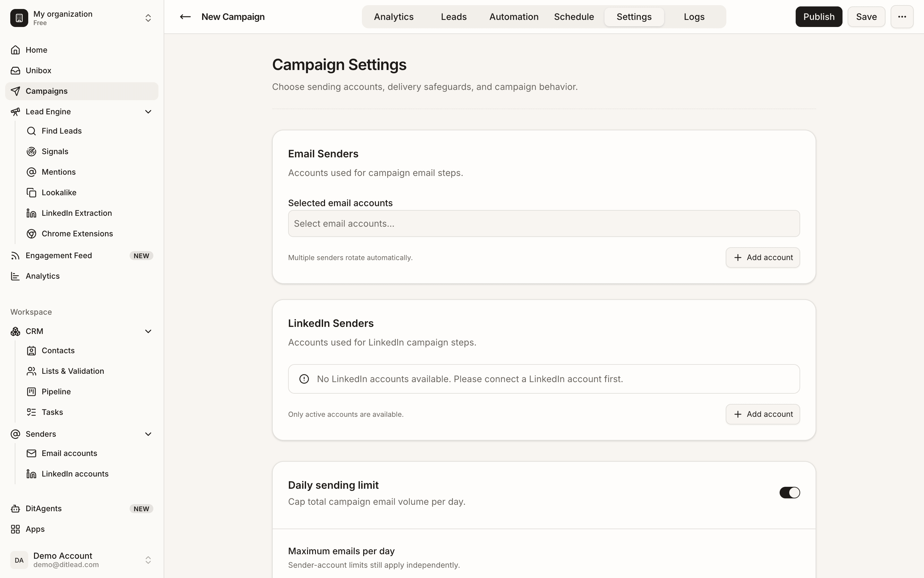Go back using the left arrow
This screenshot has height=578, width=924.
pyautogui.click(x=185, y=17)
